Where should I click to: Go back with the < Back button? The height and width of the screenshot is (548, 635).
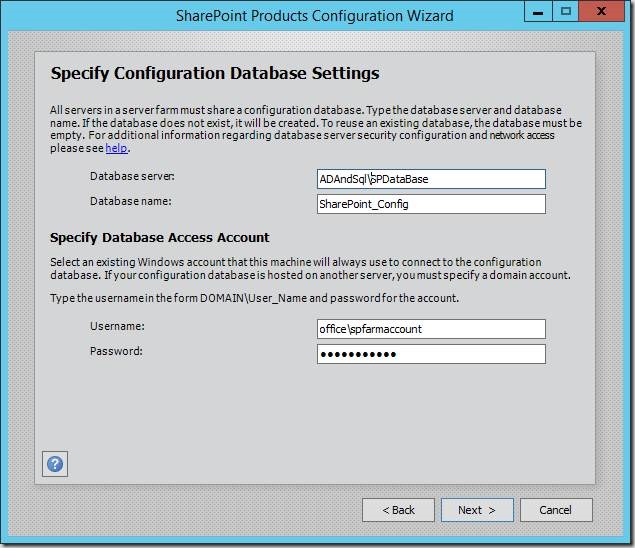point(398,510)
